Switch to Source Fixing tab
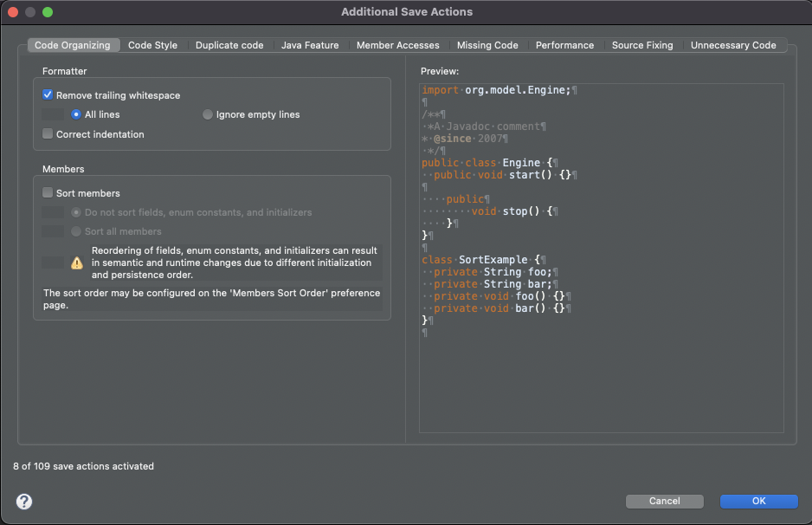 642,45
